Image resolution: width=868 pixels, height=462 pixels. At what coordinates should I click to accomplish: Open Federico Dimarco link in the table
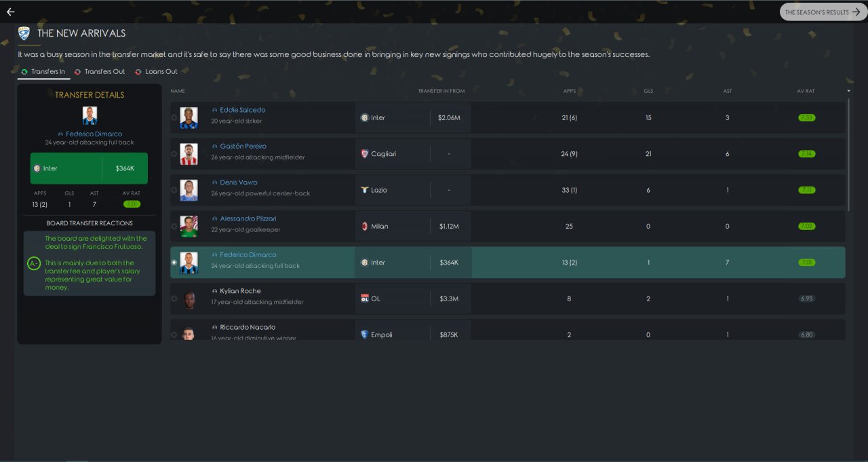[248, 255]
